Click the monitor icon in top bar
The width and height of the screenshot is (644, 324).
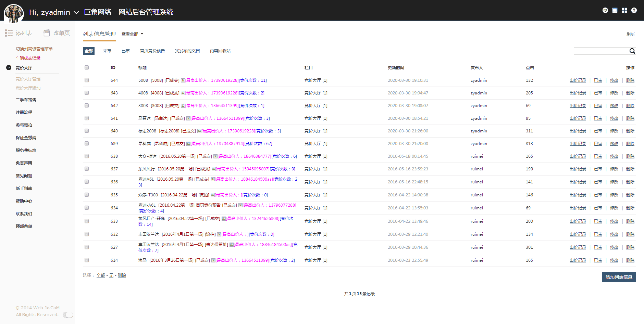pyautogui.click(x=615, y=10)
